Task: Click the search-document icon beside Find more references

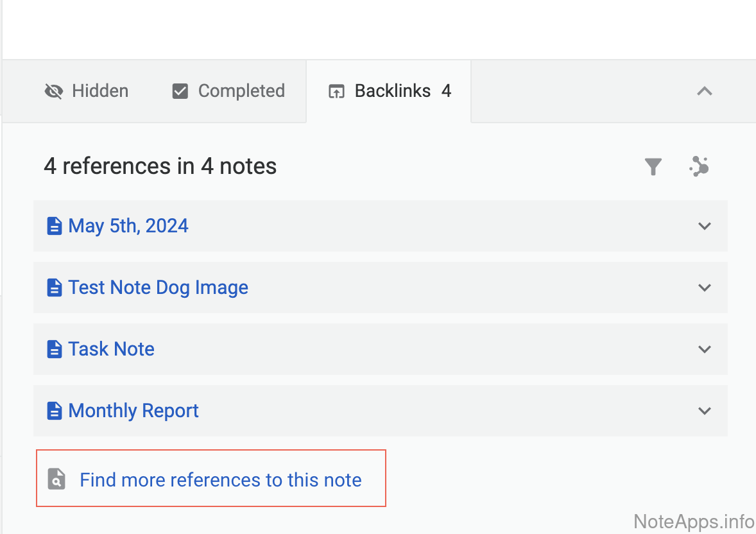Action: pos(57,479)
